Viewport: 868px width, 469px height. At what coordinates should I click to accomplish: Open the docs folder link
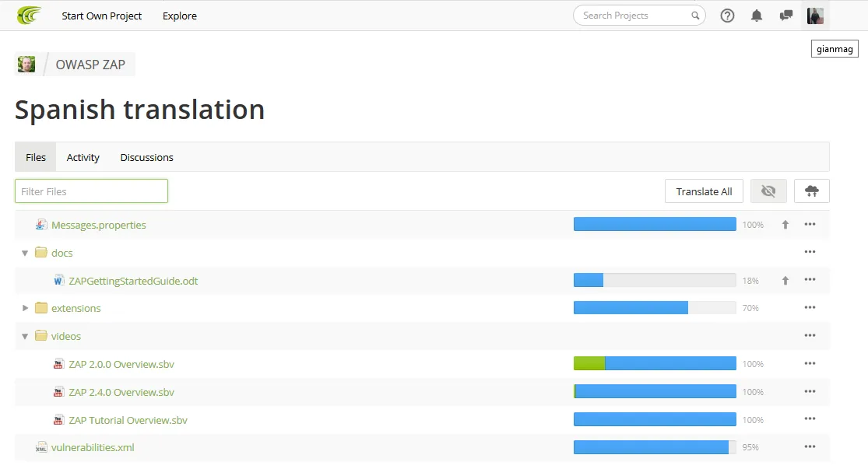62,253
